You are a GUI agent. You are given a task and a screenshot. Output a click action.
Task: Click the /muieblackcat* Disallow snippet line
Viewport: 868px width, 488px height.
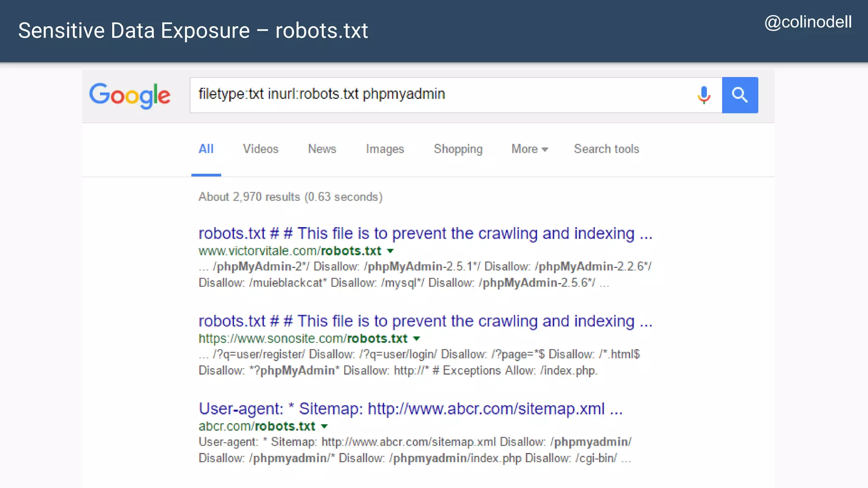[404, 283]
